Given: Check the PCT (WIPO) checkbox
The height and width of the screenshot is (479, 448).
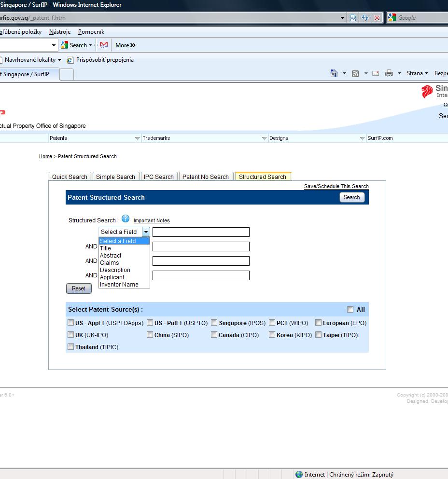Looking at the screenshot, I should click(x=272, y=323).
